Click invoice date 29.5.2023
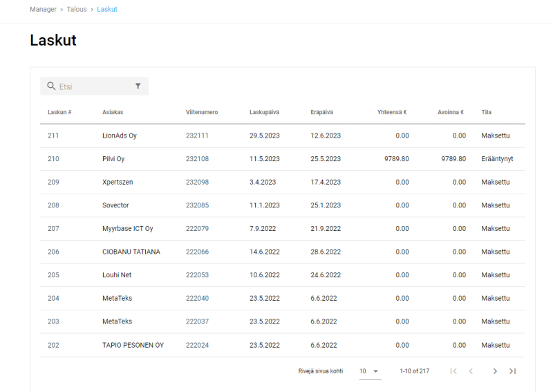553x392 pixels. 265,136
